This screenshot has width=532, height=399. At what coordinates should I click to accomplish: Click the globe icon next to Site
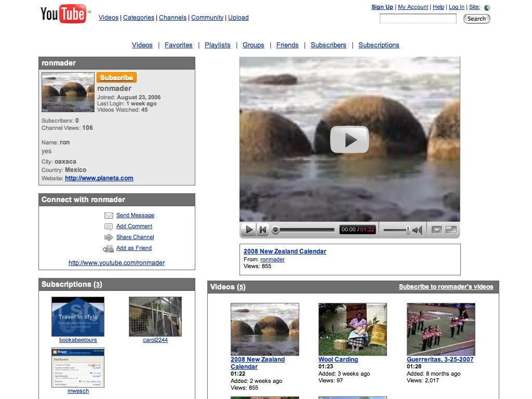(x=487, y=8)
